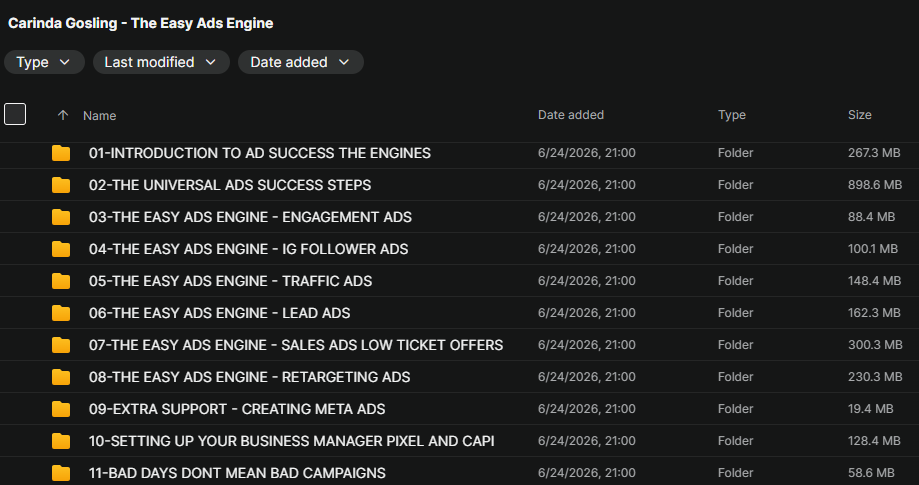Click the 128.4 MB size value
The image size is (919, 485).
[x=874, y=441]
